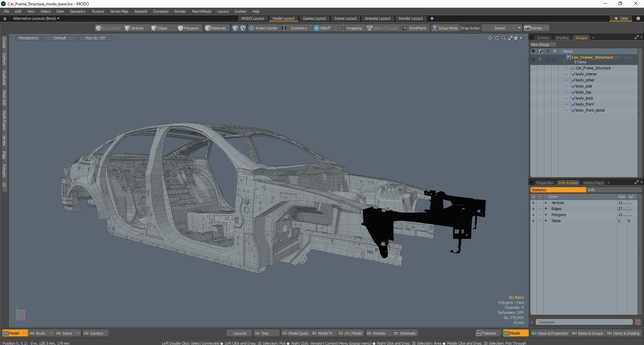The image size is (644, 345).
Task: Open the Drop Action dropdown
Action: point(502,28)
